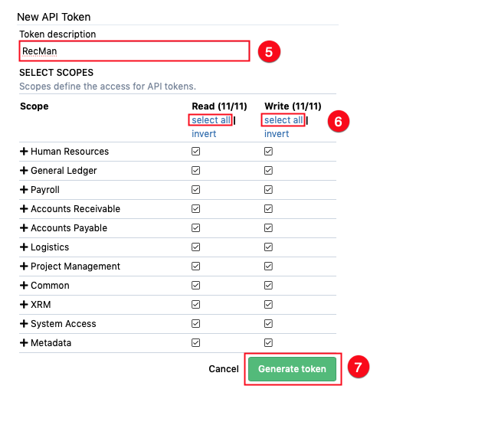
Task: Invert the Write scope selections
Action: [277, 134]
